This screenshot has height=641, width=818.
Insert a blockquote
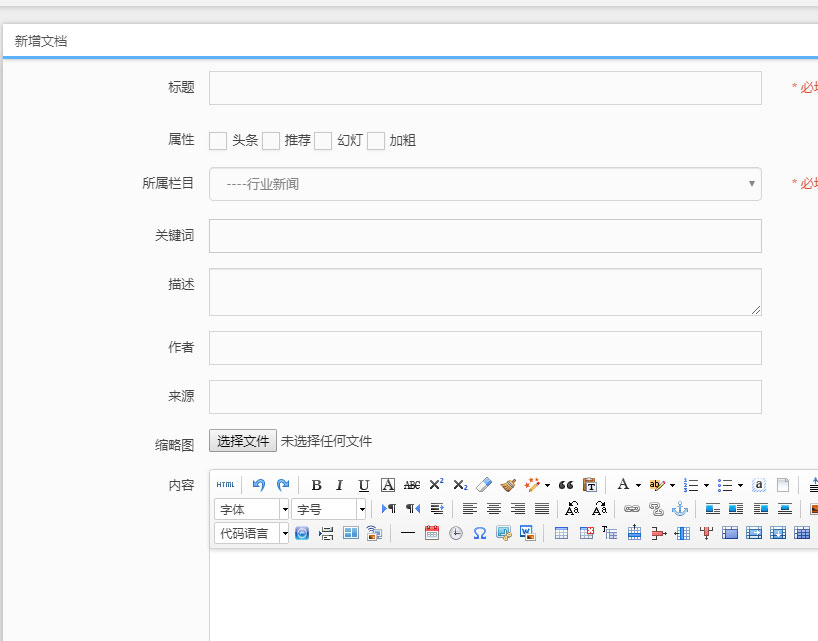(x=566, y=485)
